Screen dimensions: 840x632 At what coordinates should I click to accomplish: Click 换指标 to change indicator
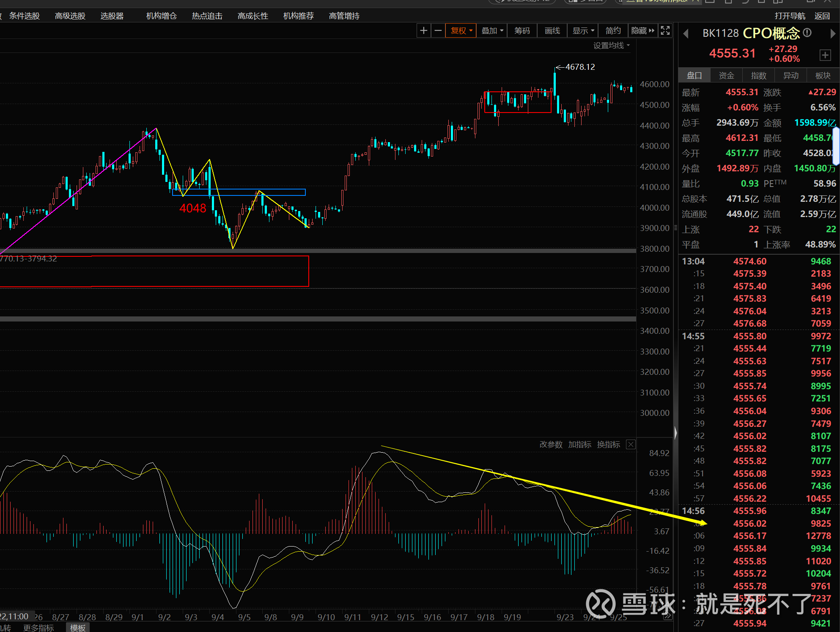(x=608, y=444)
